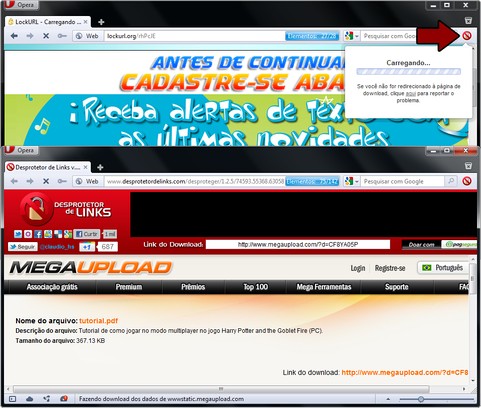Click the Twitter Seguir button
This screenshot has width=481, height=408.
pyautogui.click(x=23, y=247)
